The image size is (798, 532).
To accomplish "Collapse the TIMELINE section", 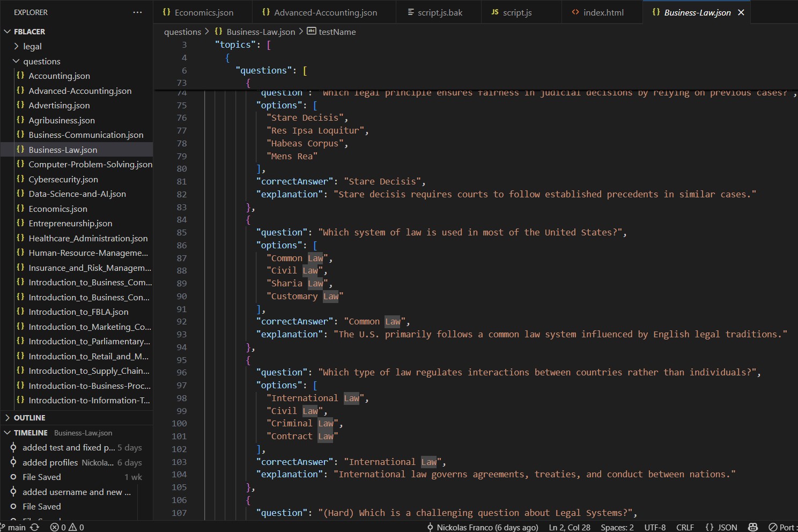I will 30,433.
